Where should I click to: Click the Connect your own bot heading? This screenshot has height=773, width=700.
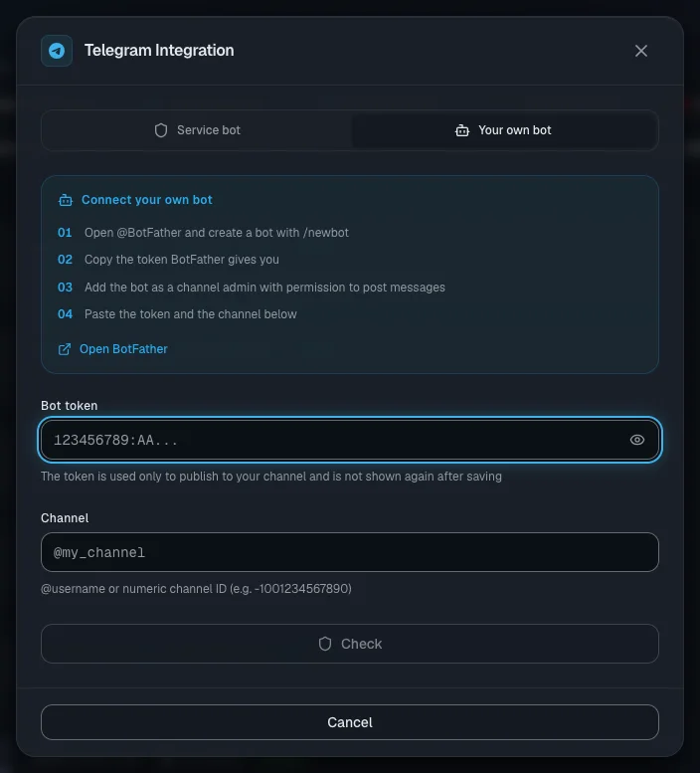[147, 200]
